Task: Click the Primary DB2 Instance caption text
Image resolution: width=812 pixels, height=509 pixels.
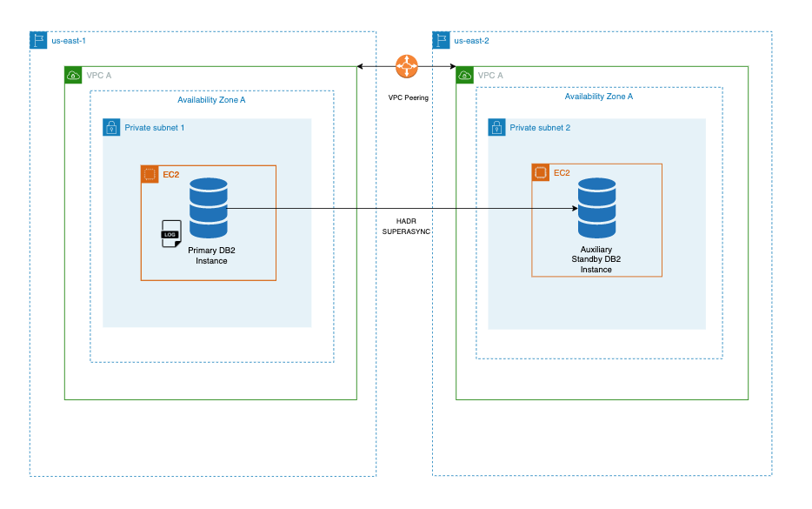Action: click(x=210, y=255)
